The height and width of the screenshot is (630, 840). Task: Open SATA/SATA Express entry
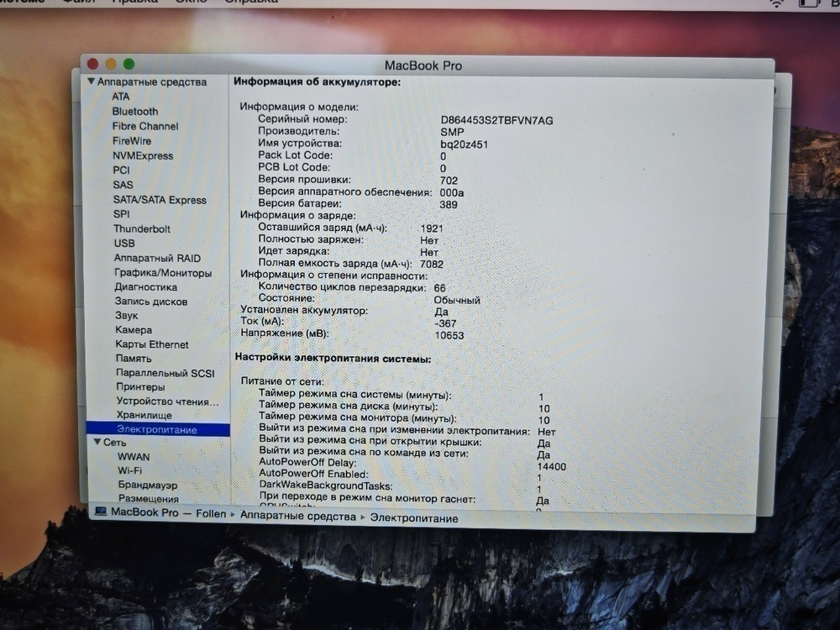(x=160, y=200)
